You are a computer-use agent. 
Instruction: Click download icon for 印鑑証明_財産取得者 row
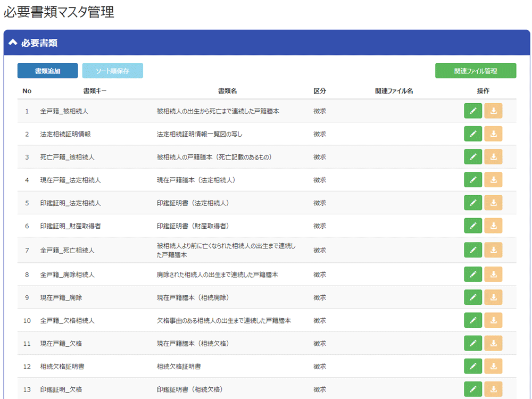point(493,226)
